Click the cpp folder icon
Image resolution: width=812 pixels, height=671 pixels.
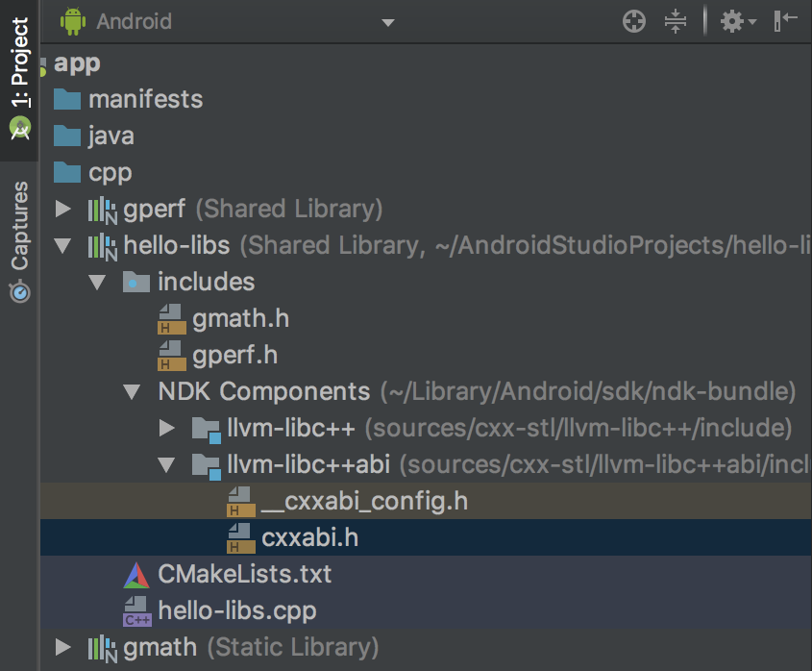coord(67,172)
